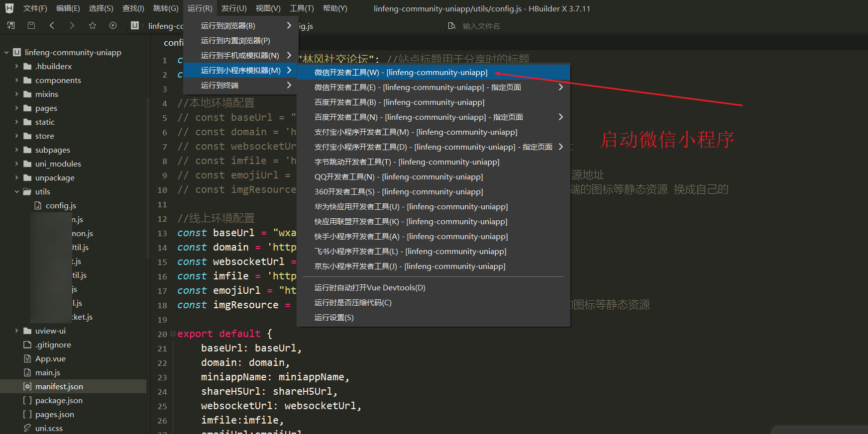Collapse the utils folder chevron

pyautogui.click(x=16, y=191)
